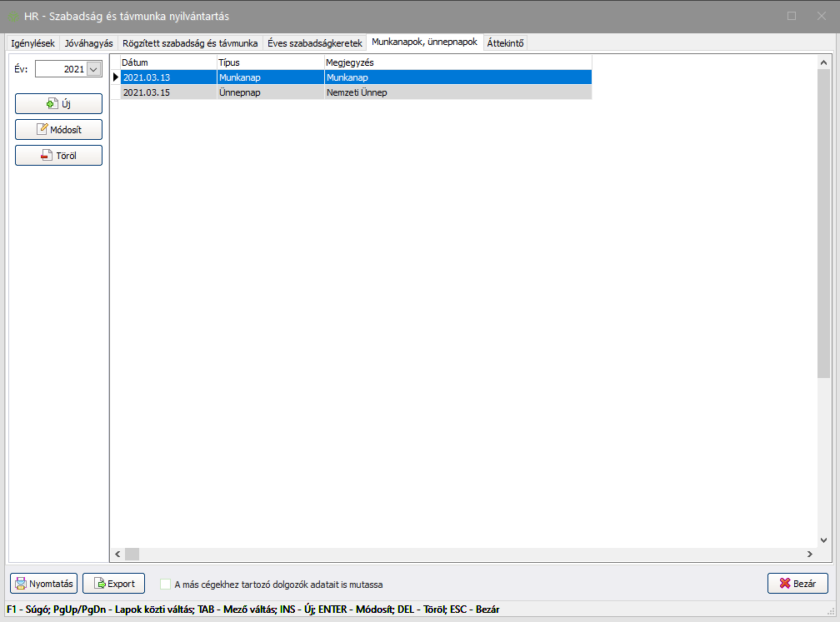The width and height of the screenshot is (840, 622).
Task: Click the vertical scrollbar down arrow
Action: pyautogui.click(x=823, y=539)
